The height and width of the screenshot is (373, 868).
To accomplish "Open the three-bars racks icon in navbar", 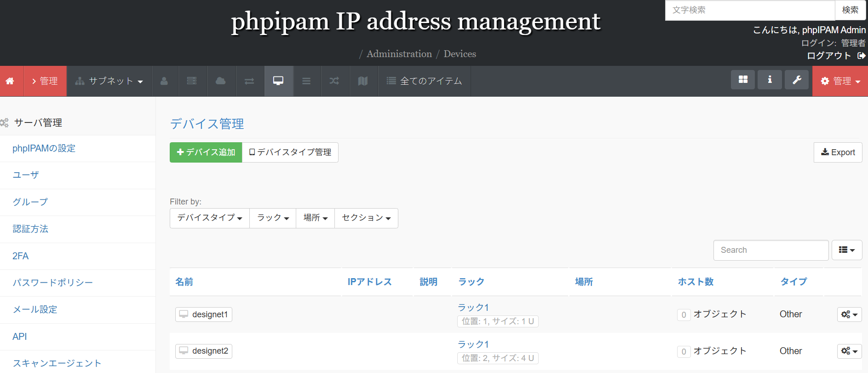I will (306, 81).
